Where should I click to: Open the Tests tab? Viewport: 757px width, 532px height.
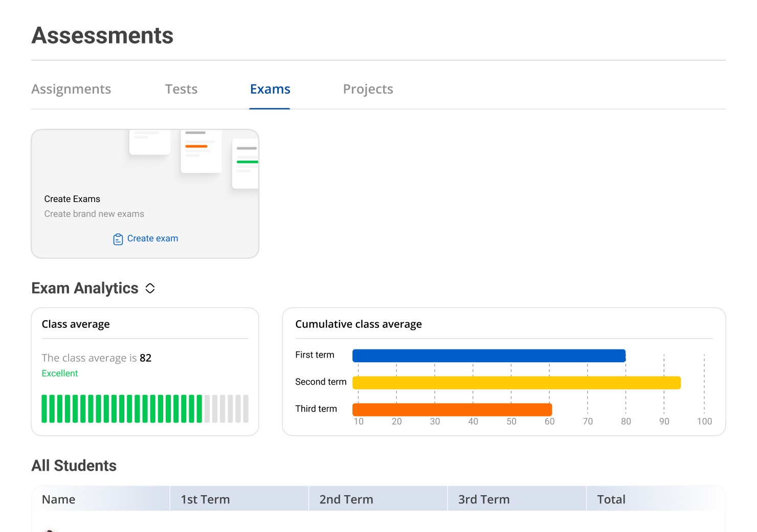tap(181, 89)
